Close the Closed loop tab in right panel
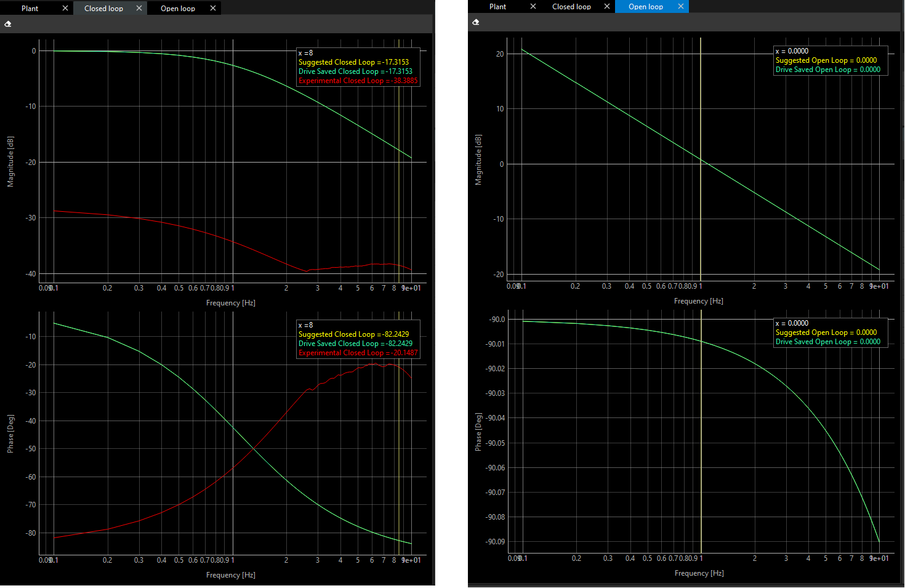The height and width of the screenshot is (588, 905). (x=607, y=6)
